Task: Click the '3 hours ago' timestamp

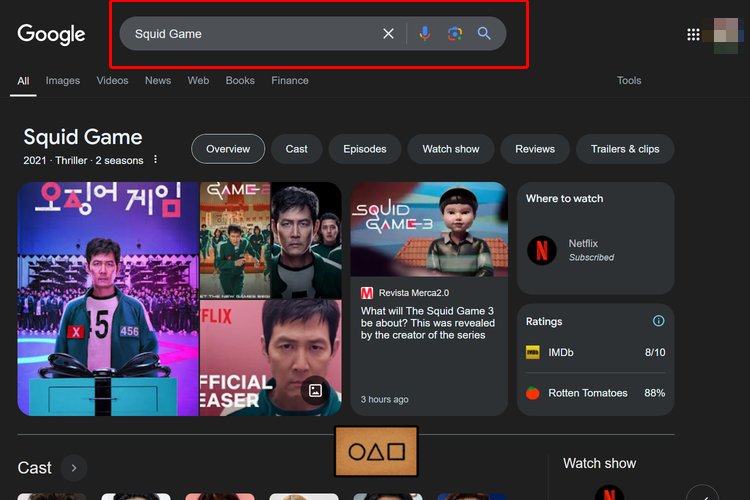Action: coord(385,400)
